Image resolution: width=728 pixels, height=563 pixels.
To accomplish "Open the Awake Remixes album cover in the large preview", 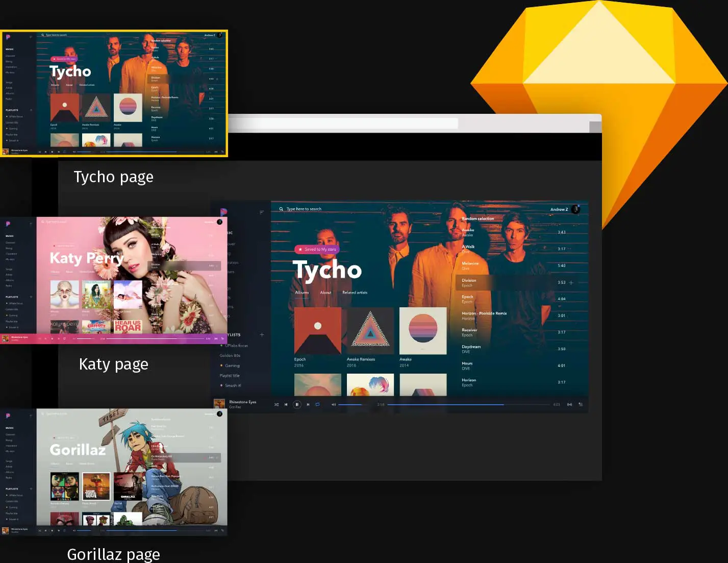I will coord(370,331).
